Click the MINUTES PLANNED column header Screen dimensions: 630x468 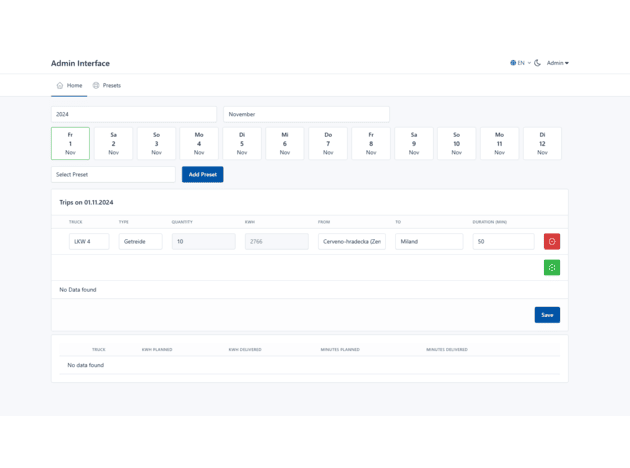point(340,349)
